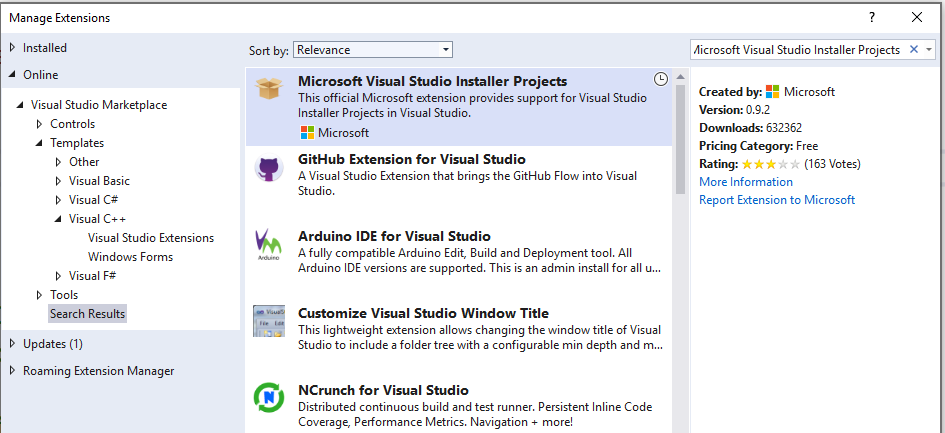
Task: Expand the Installed category
Action: [13, 47]
